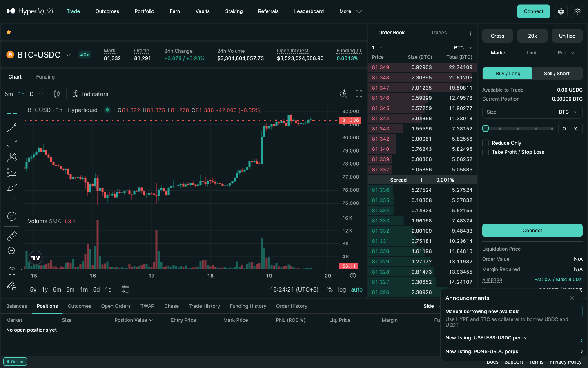
Task: Select the text annotation tool
Action: [x=12, y=202]
